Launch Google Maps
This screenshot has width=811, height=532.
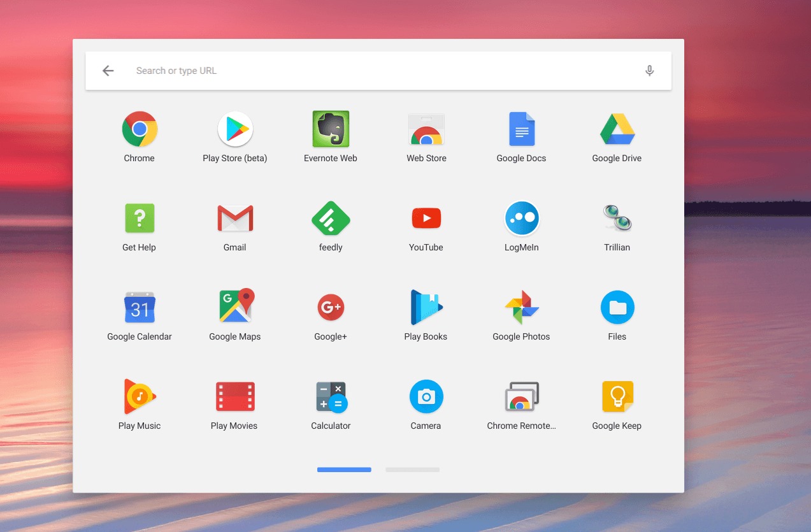(235, 308)
